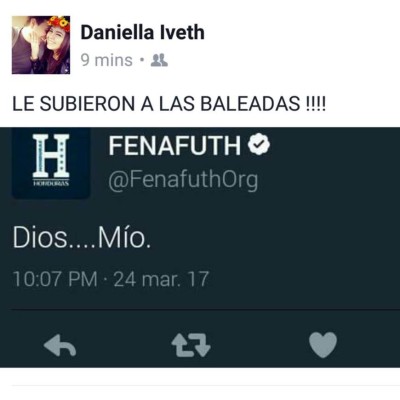
Task: Tap the retweet icon
Action: tap(191, 346)
